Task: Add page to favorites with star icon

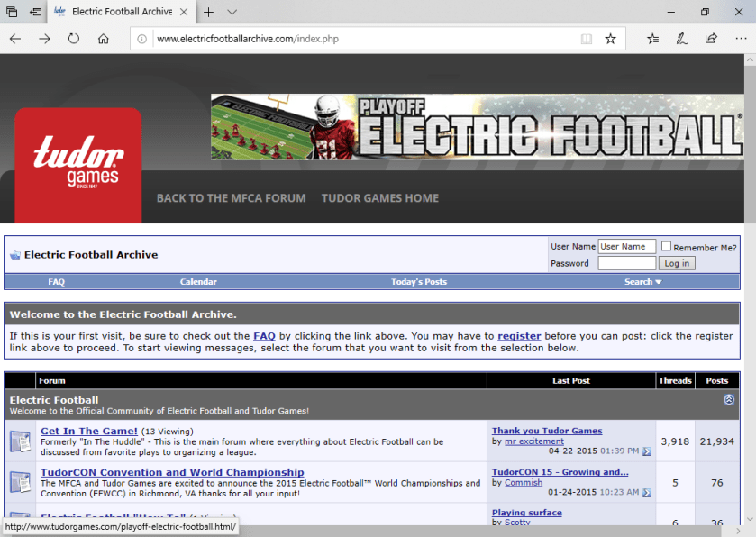Action: 610,39
